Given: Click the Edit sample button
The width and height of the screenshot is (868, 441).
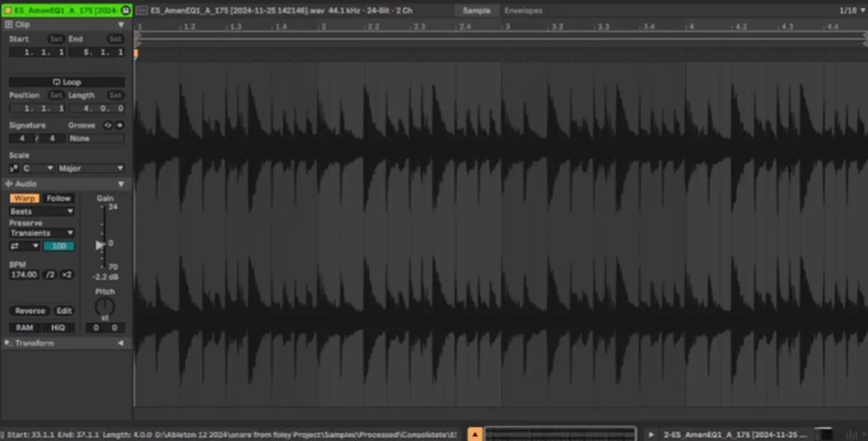Looking at the screenshot, I should coord(64,311).
